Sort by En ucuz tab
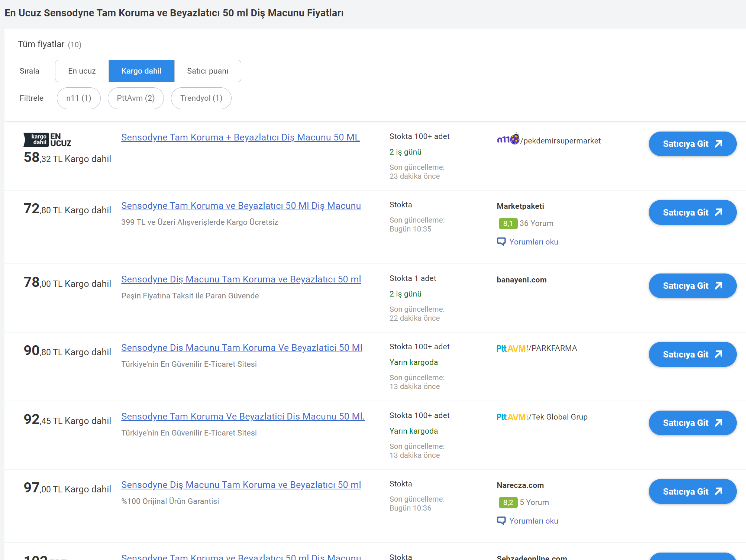746x560 pixels. point(82,71)
